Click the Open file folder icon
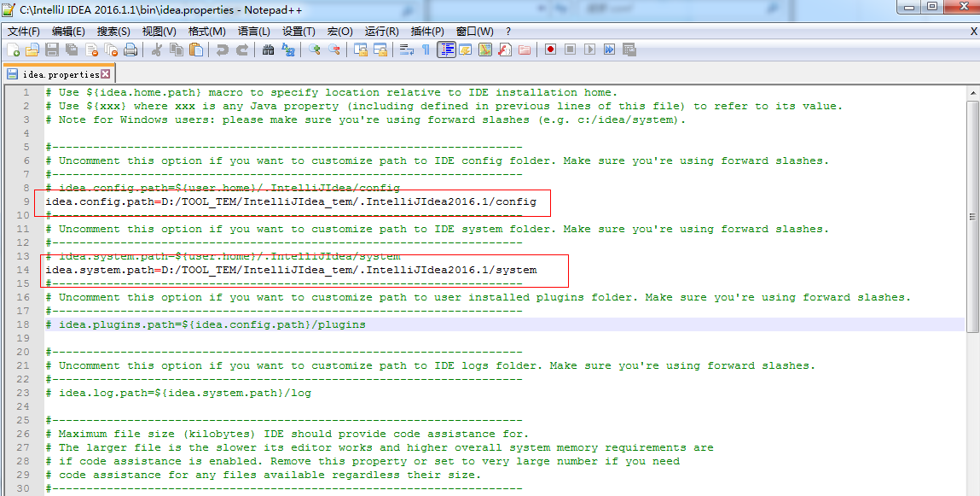Viewport: 980px width, 496px height. pos(32,50)
